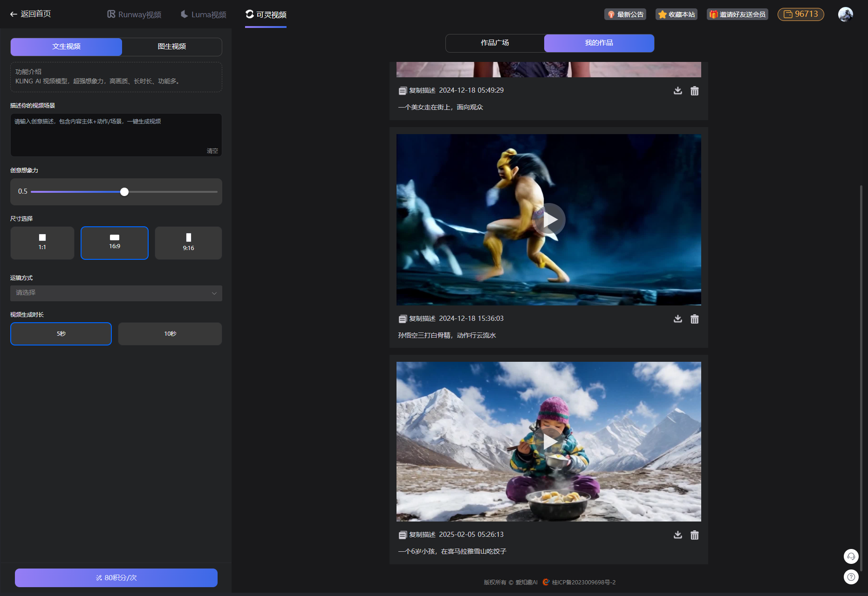Switch to 作品广场 gallery

(495, 43)
